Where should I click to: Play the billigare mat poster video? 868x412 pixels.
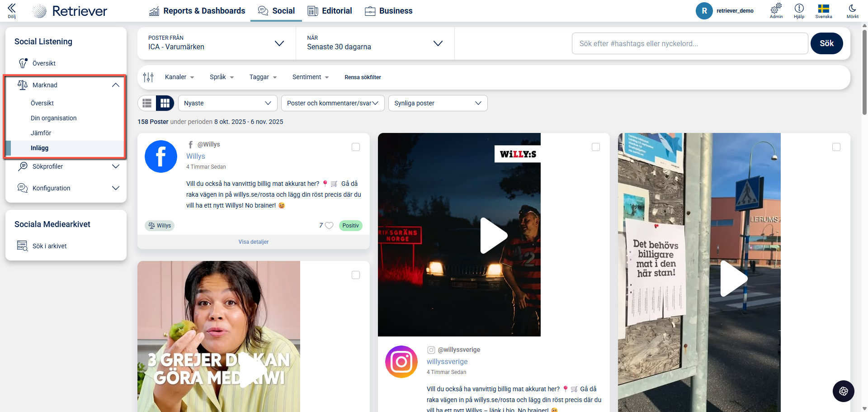click(x=733, y=278)
